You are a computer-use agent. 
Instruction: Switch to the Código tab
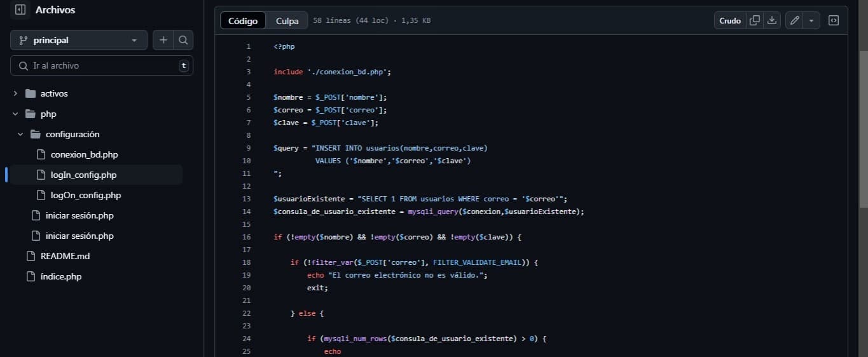coord(243,21)
